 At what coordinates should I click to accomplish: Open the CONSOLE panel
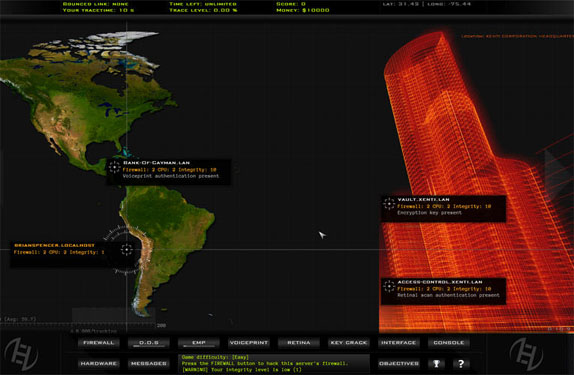click(x=449, y=343)
